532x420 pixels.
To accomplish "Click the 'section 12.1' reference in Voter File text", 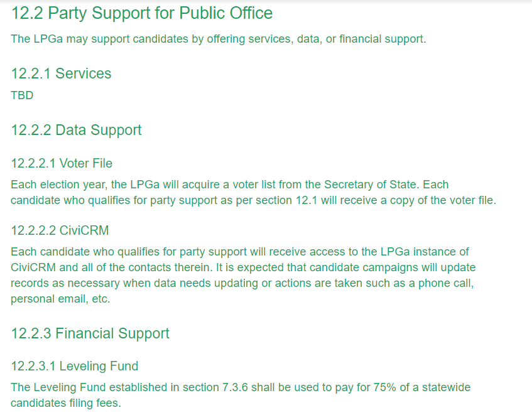I will 286,200.
